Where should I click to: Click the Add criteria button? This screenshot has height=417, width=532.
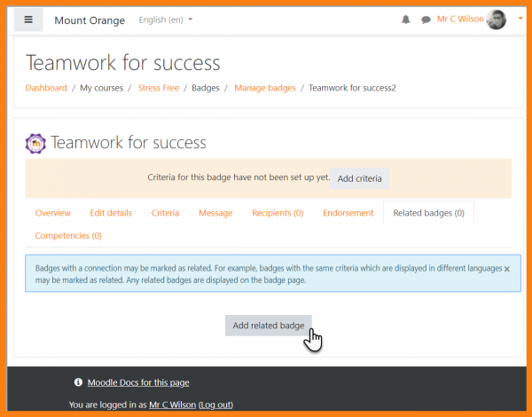pos(359,178)
